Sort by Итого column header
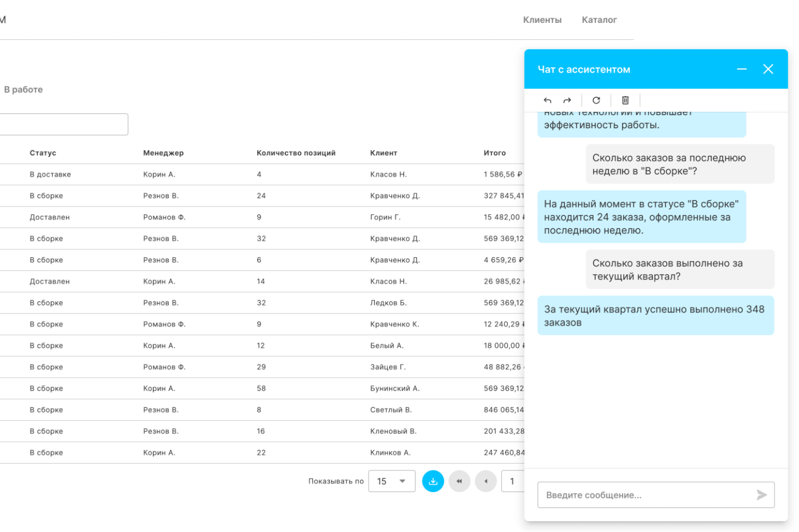Viewport: 799px width, 532px height. pyautogui.click(x=495, y=153)
